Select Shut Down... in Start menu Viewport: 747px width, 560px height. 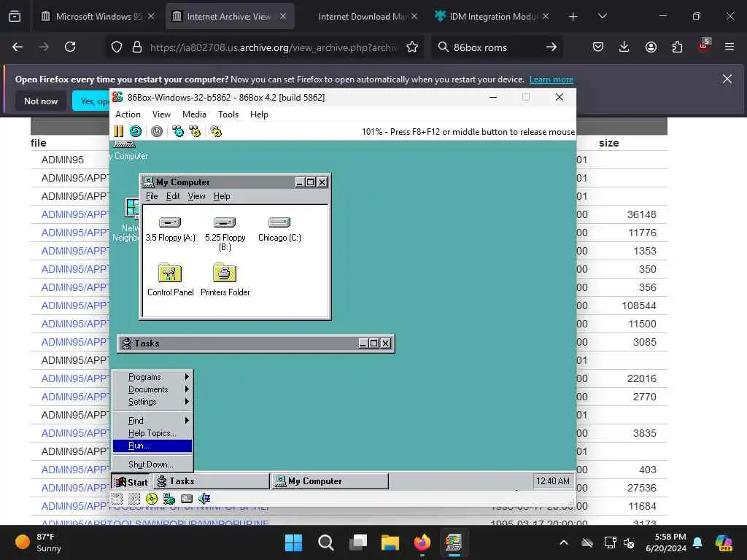pyautogui.click(x=153, y=464)
